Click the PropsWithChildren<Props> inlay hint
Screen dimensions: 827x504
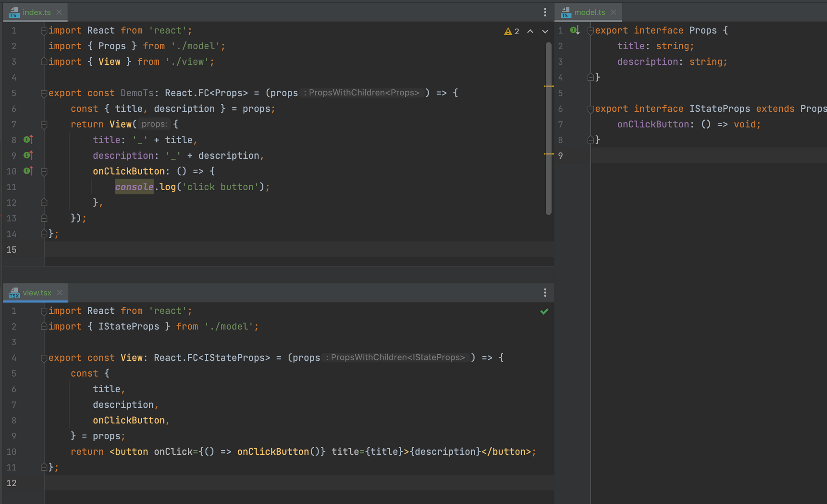(x=363, y=93)
